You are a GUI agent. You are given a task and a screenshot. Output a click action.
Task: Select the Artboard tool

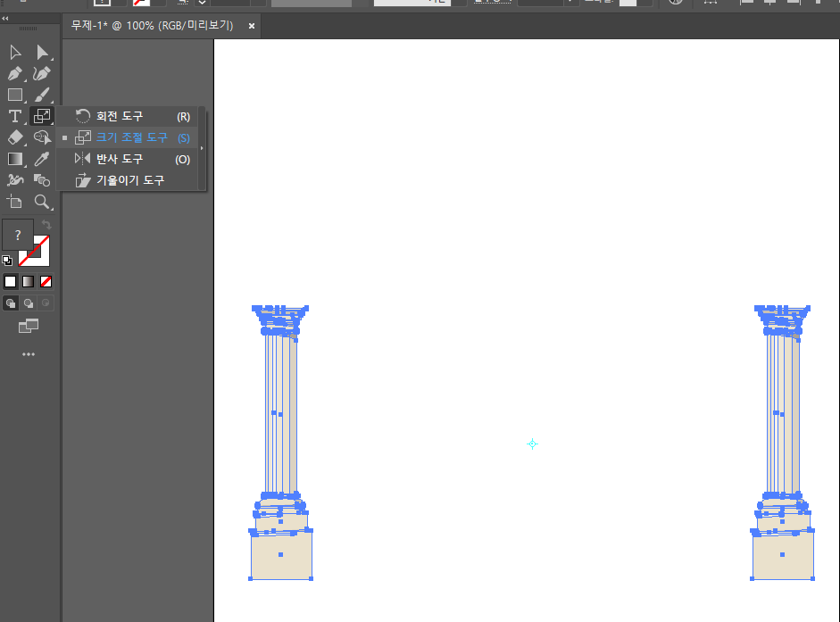[15, 202]
